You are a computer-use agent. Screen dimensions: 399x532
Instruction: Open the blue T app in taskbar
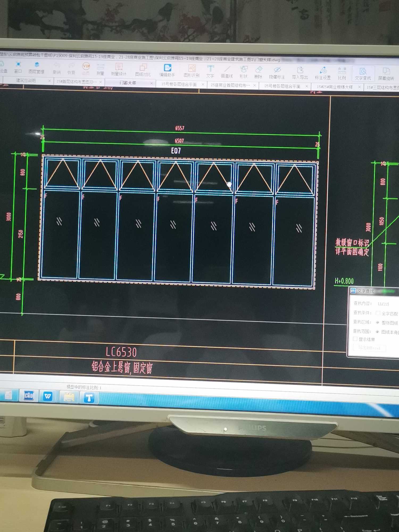(89, 398)
